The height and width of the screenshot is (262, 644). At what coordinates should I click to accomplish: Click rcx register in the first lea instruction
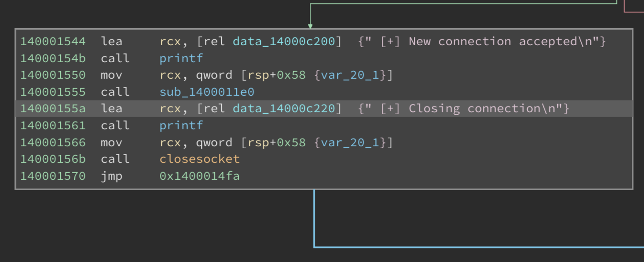click(x=170, y=41)
